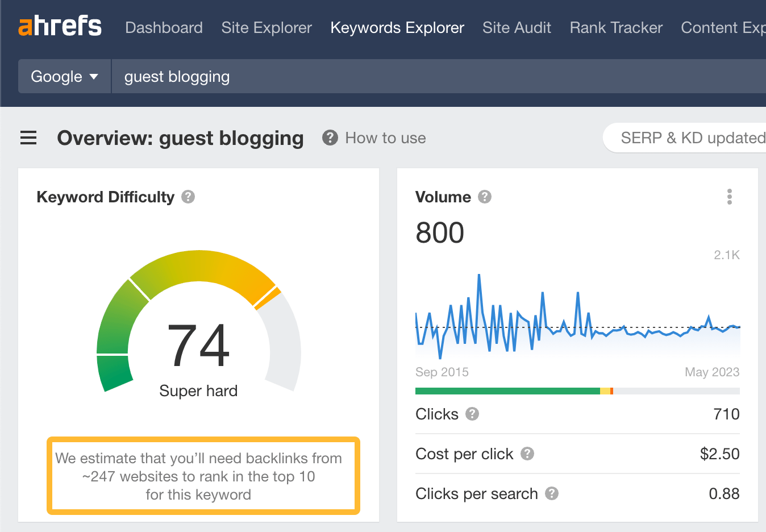Switch to Site Explorer
766x532 pixels.
(x=267, y=27)
